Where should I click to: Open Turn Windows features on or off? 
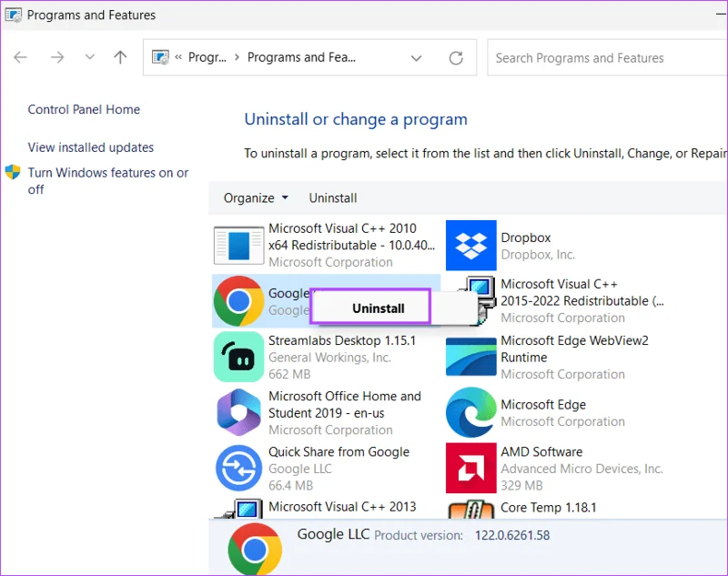click(107, 181)
